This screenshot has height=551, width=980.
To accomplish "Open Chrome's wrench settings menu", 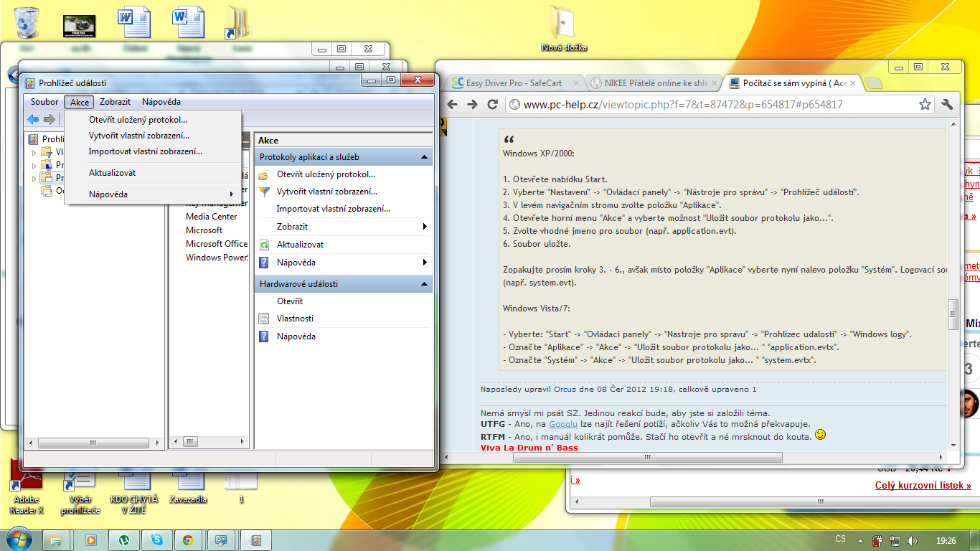I will (x=947, y=104).
